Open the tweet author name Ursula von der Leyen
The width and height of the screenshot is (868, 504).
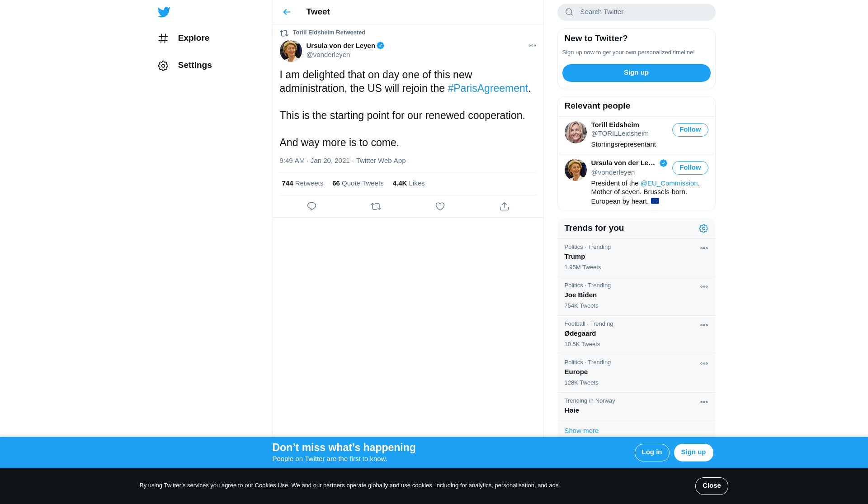point(340,46)
